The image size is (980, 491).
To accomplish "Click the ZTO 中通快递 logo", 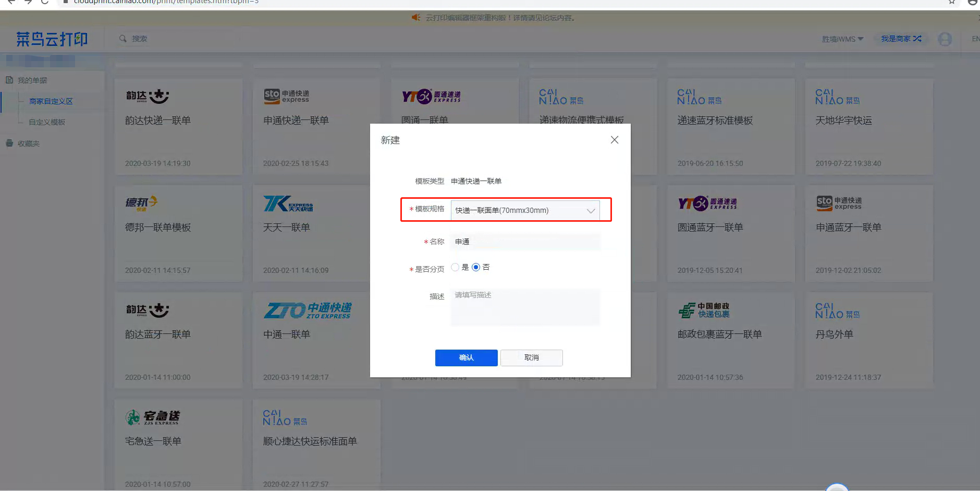I will pos(308,310).
